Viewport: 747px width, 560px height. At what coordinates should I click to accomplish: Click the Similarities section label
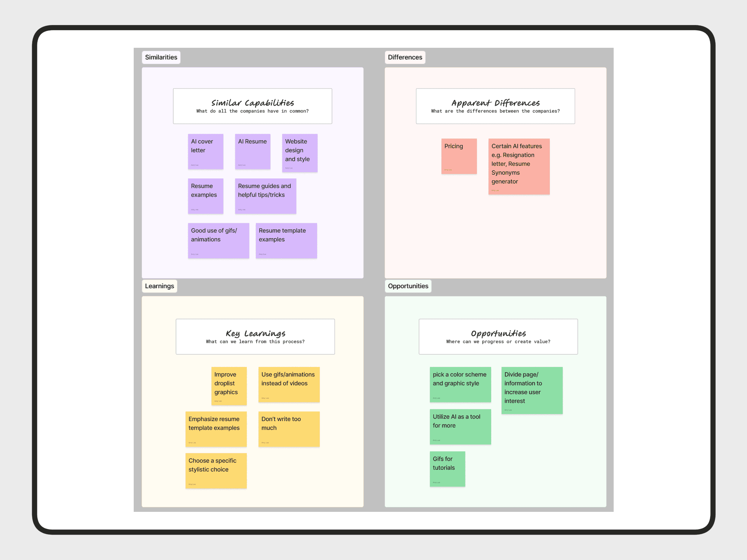tap(161, 57)
